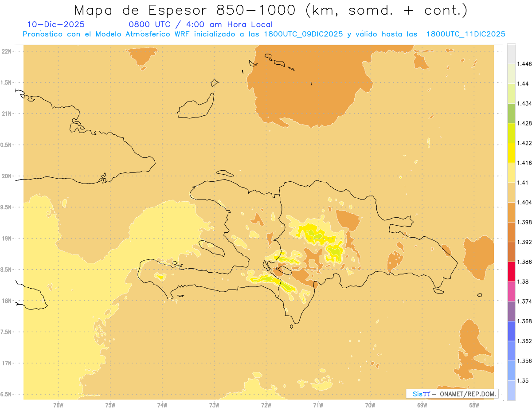Pick the bright yellow segment between 1.416 and 1.422
The image size is (532, 411).
coord(511,153)
